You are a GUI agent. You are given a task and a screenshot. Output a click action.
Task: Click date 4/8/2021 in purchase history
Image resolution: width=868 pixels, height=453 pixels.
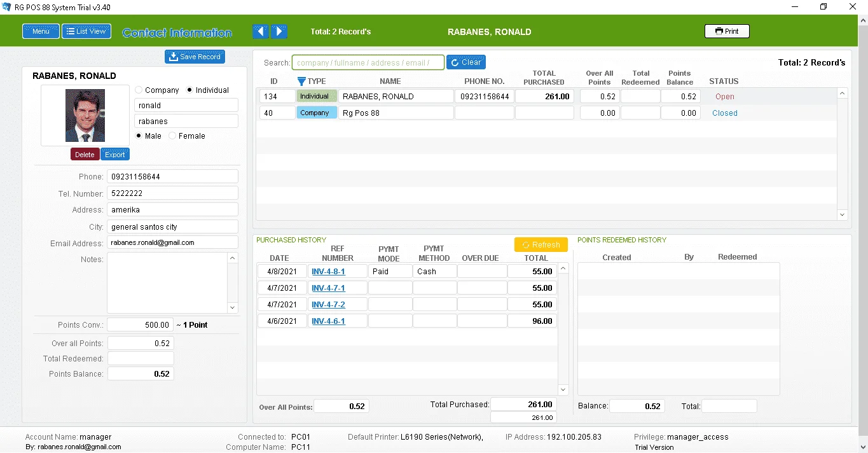tap(282, 272)
